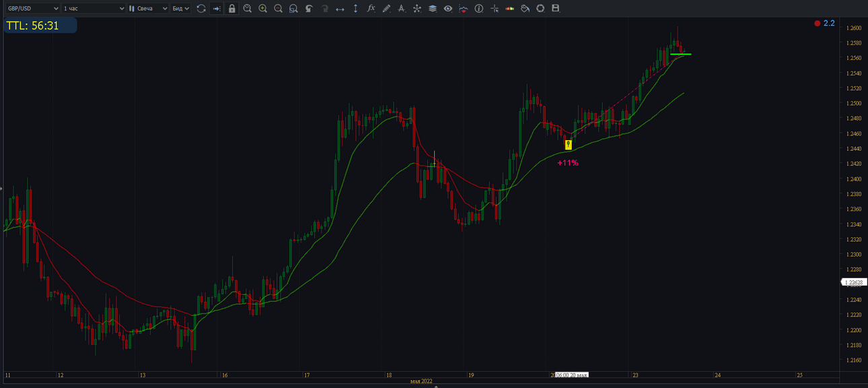
Task: Click the save floppy disk icon
Action: [x=555, y=9]
